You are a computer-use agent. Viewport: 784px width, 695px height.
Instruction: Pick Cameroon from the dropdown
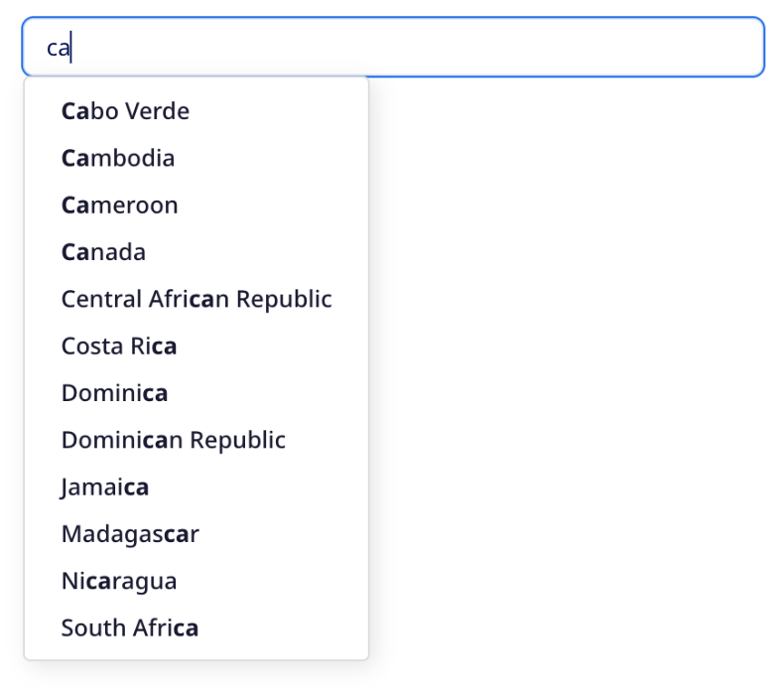coord(120,206)
